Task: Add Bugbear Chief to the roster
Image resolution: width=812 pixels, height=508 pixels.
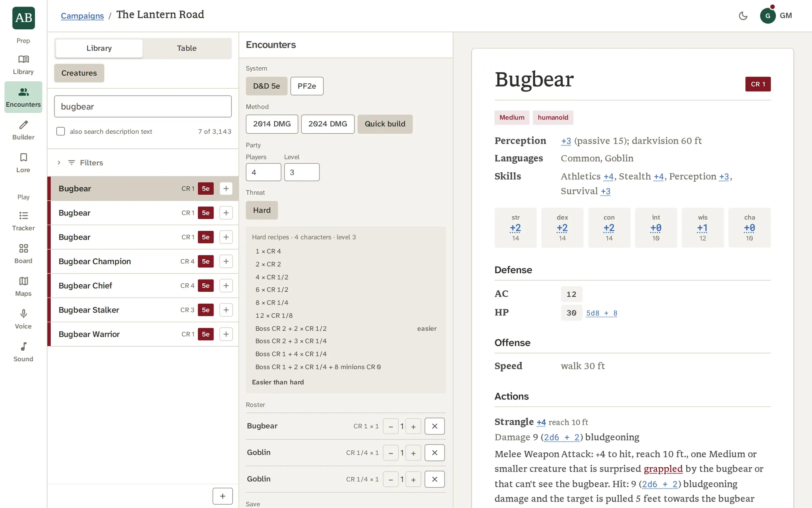Action: click(x=226, y=286)
